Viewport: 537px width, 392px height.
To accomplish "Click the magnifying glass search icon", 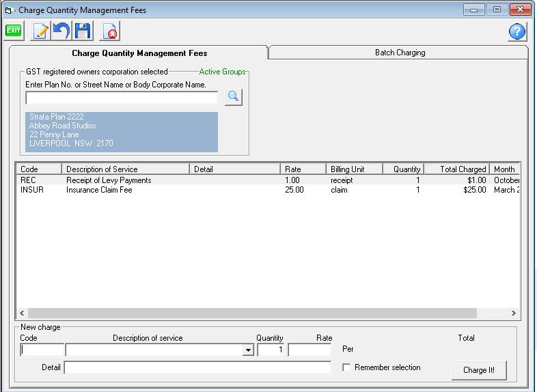I will click(234, 97).
